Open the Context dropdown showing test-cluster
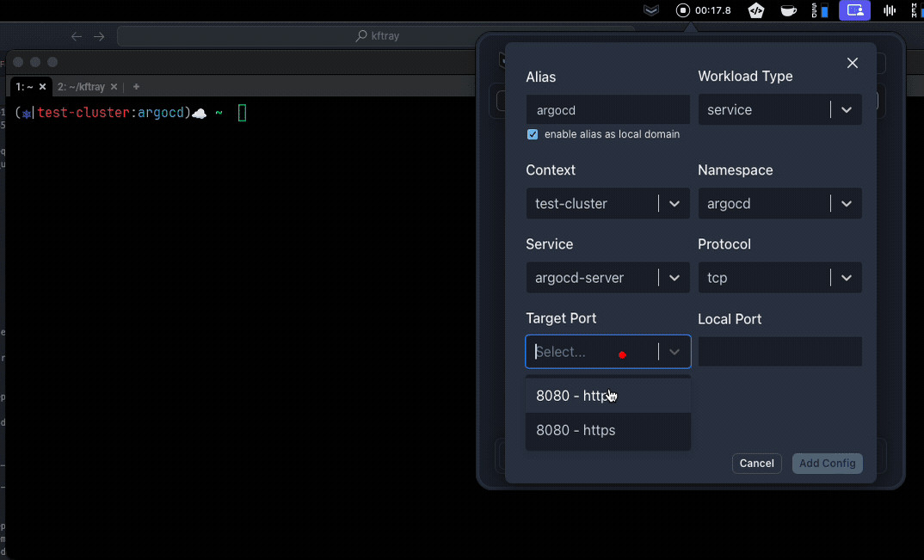The height and width of the screenshot is (560, 924). (x=607, y=203)
